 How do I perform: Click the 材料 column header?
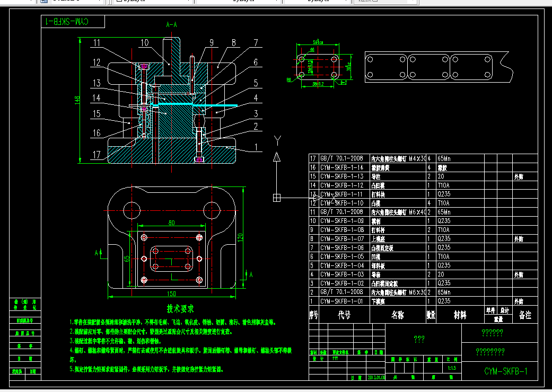[x=460, y=315]
